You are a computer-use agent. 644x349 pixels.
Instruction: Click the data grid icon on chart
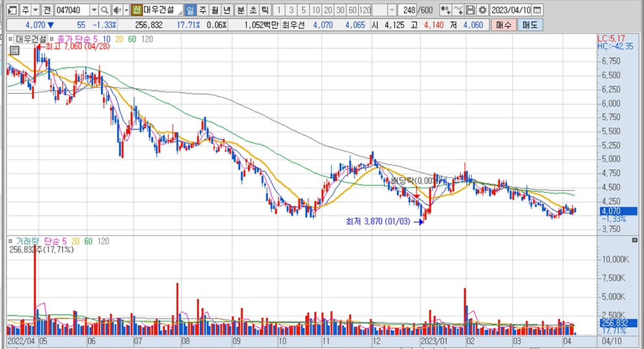[x=14, y=51]
